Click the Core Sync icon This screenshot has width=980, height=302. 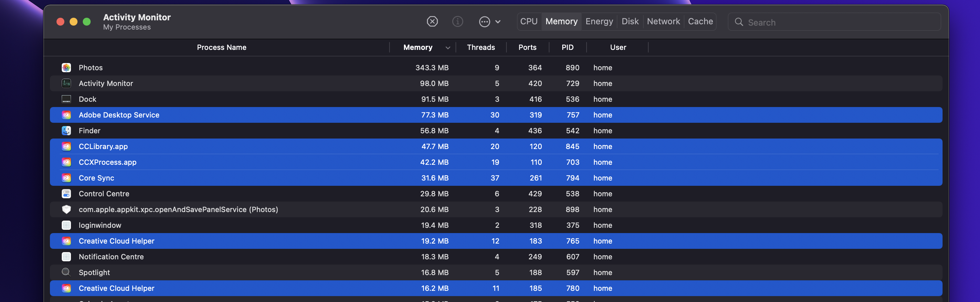(x=66, y=178)
